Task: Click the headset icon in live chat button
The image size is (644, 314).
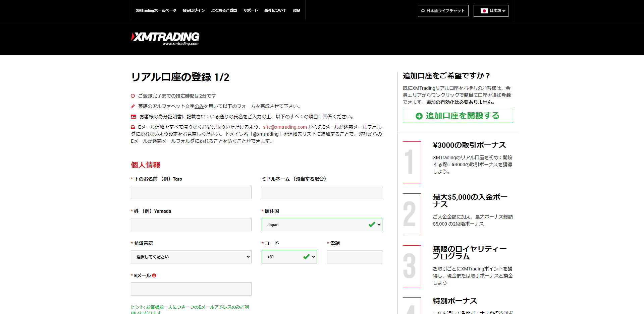Action: coord(423,11)
